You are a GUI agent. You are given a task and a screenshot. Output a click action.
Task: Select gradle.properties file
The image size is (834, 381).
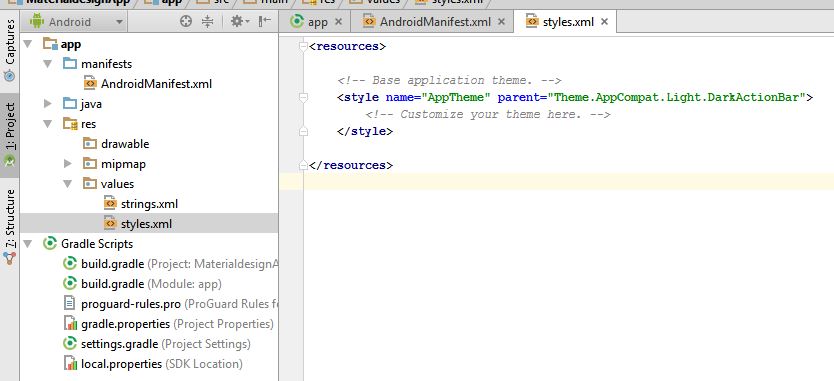click(x=178, y=324)
